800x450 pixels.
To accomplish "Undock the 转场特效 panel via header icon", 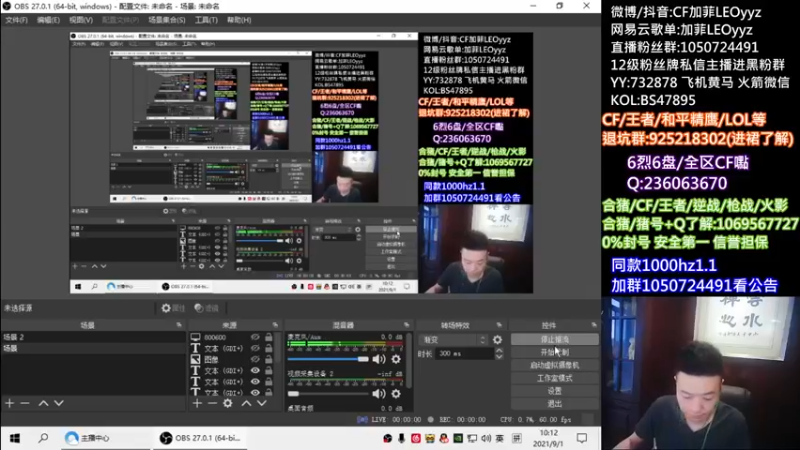I will point(499,325).
